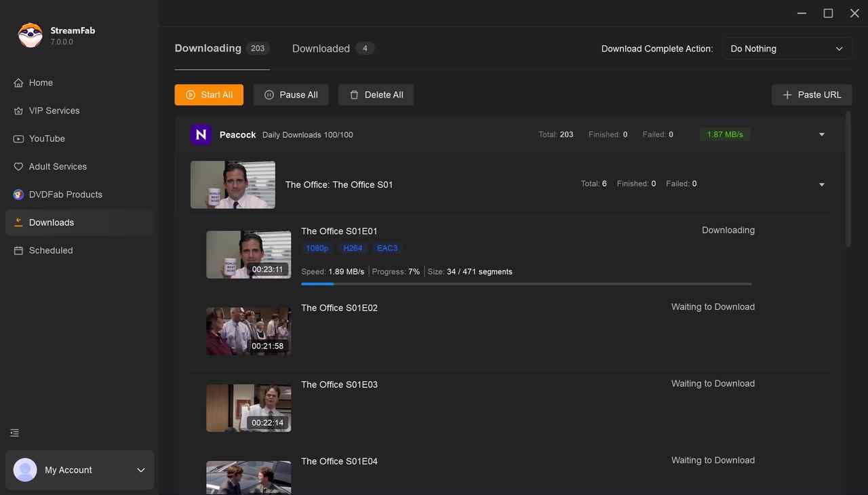Collapse The Office S01 season group
868x495 pixels.
(821, 184)
